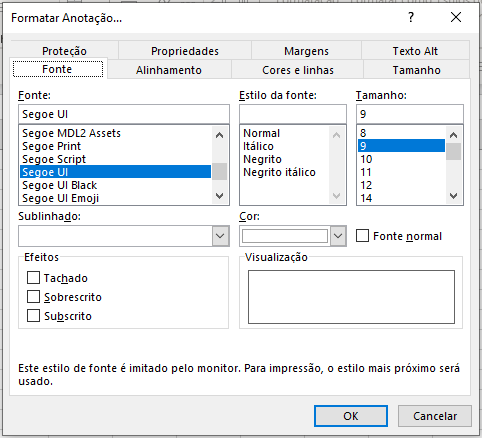Screen dimensions: 482x438
Task: Click font list scroll down arrow
Action: click(x=219, y=196)
